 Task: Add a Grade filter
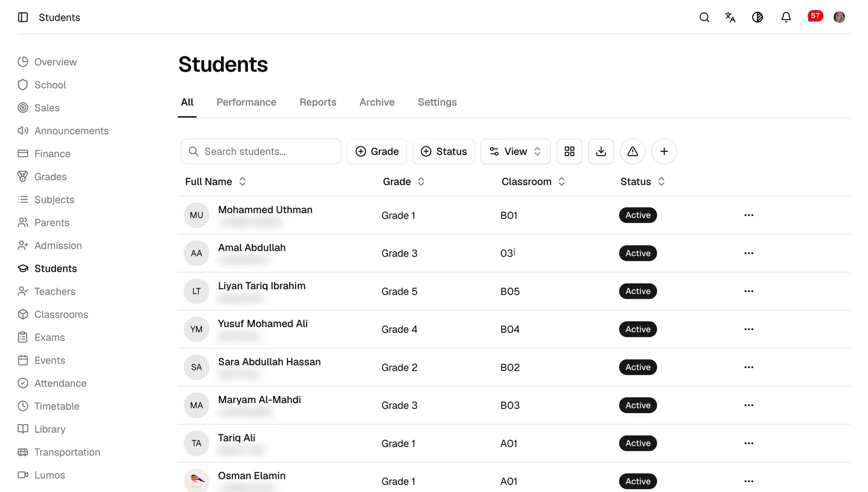[377, 151]
